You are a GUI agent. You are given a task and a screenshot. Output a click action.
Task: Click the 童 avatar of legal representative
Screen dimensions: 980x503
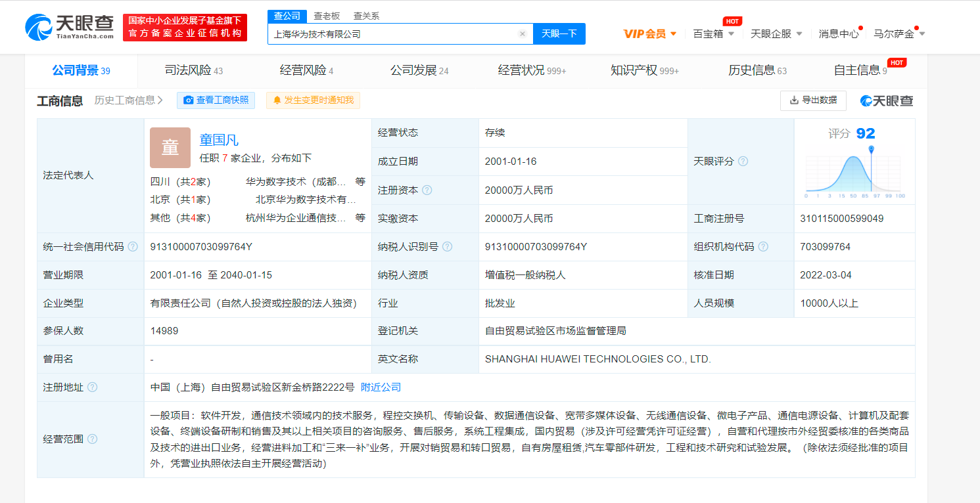pyautogui.click(x=170, y=148)
